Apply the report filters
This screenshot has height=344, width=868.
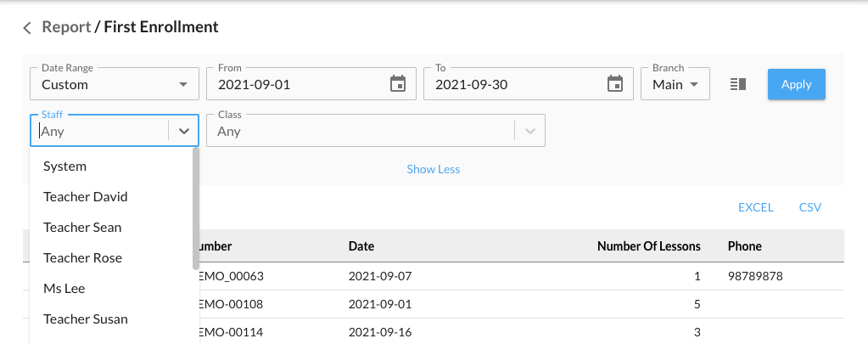coord(796,84)
